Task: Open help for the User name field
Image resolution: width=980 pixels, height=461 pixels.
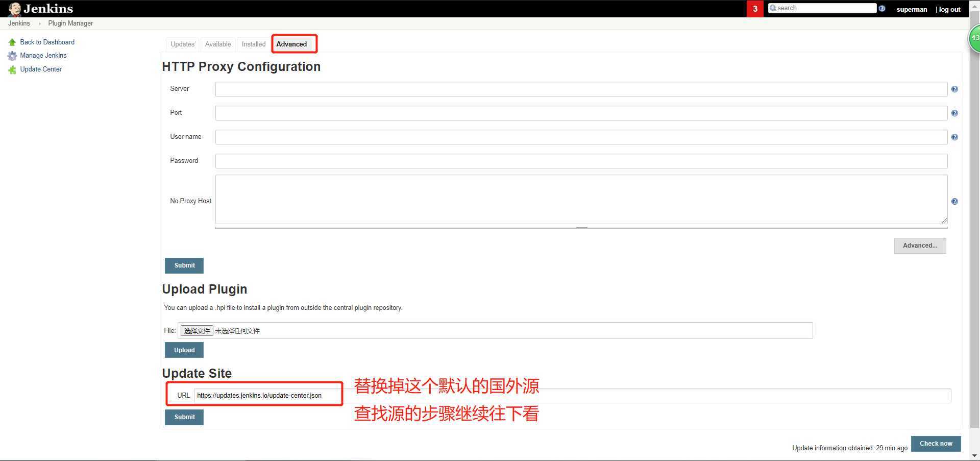Action: [x=954, y=137]
